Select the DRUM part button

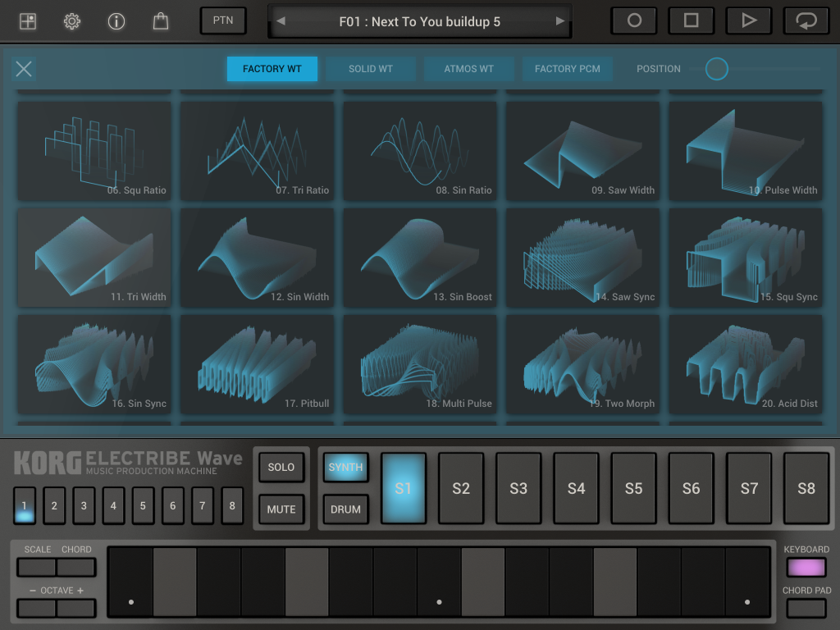345,509
